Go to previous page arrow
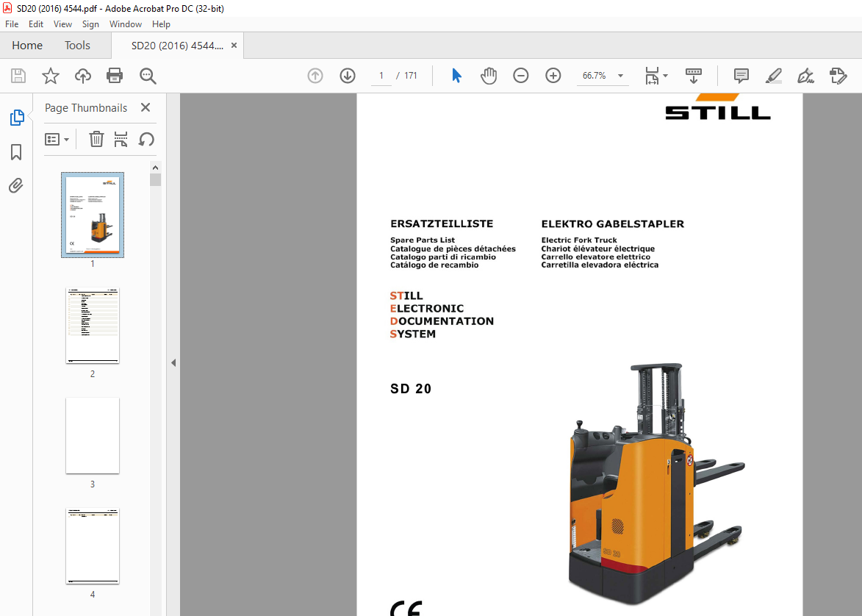 315,76
